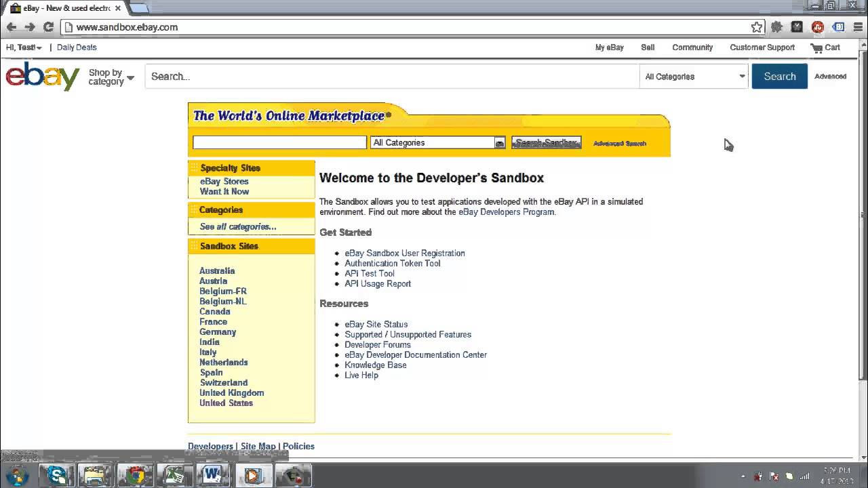
Task: Click the browser forward arrow
Action: coord(30,27)
